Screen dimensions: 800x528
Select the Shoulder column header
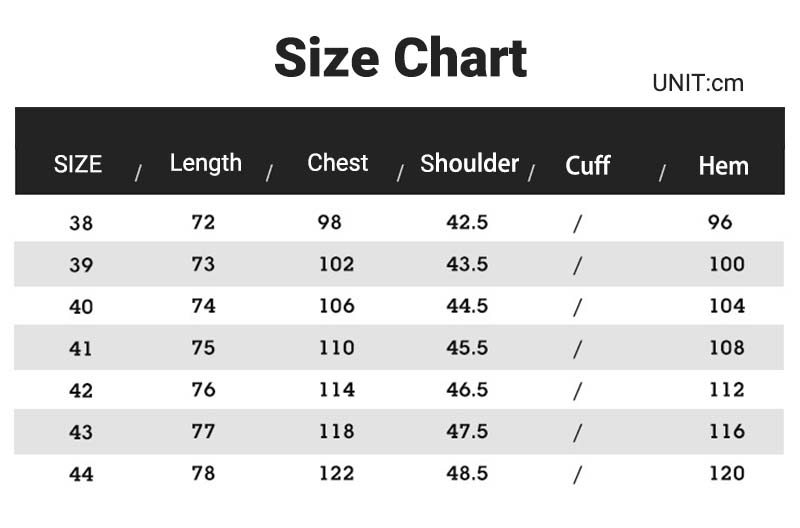(x=469, y=163)
